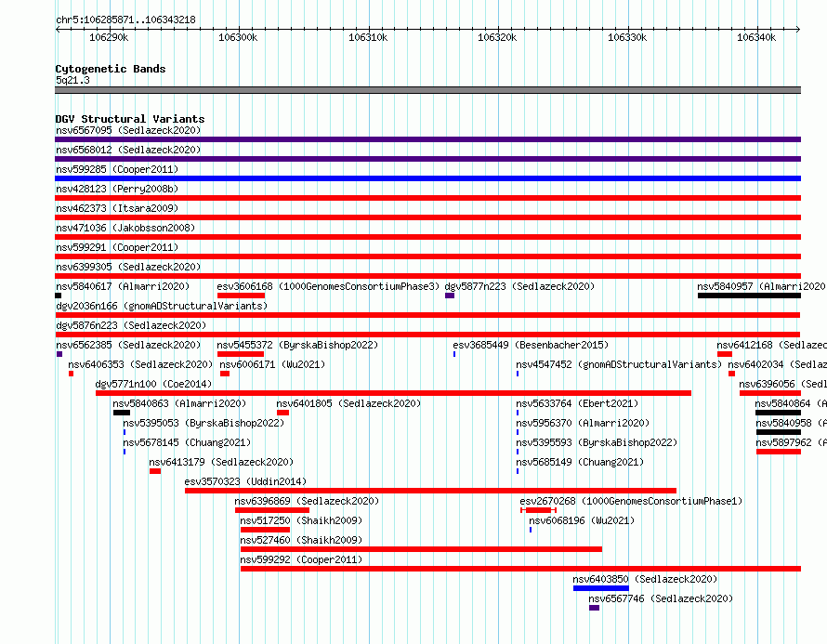Click the left arrow on the ruler
The height and width of the screenshot is (644, 827).
[58, 29]
